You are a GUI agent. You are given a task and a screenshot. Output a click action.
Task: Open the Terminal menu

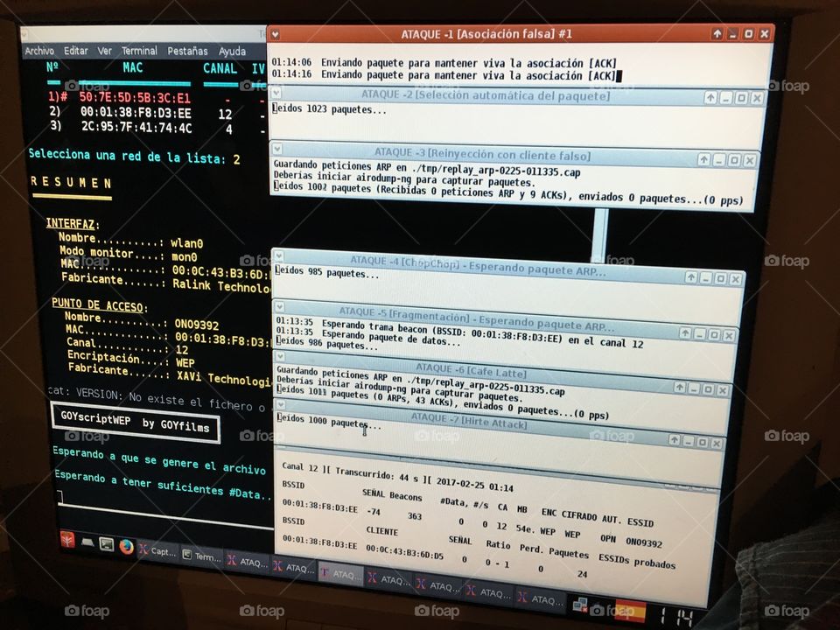(x=138, y=51)
